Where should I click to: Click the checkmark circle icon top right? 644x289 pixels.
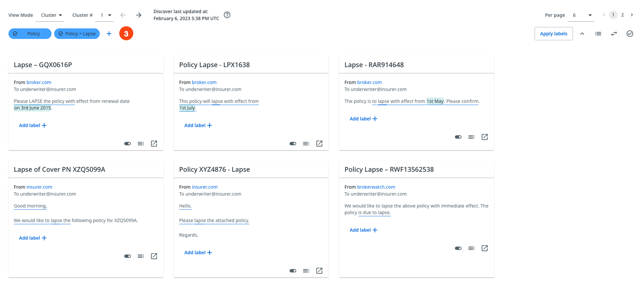(x=630, y=34)
